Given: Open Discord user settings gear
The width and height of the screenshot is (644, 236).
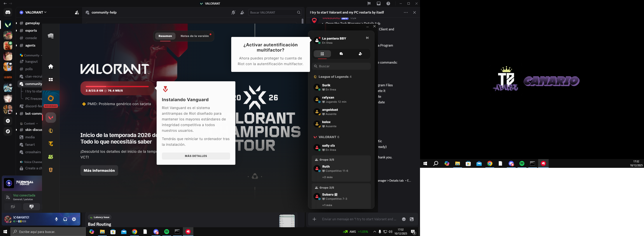Looking at the screenshot, I should point(74,219).
